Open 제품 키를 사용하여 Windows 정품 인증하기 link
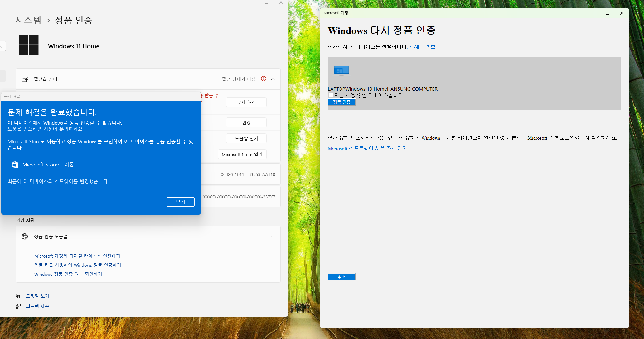The height and width of the screenshot is (339, 644). tap(78, 265)
